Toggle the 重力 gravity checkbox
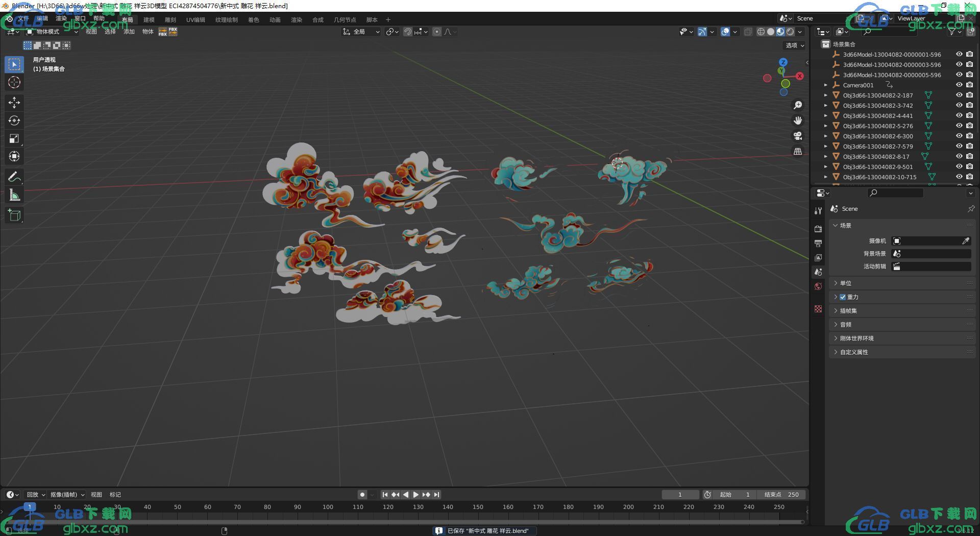 843,297
